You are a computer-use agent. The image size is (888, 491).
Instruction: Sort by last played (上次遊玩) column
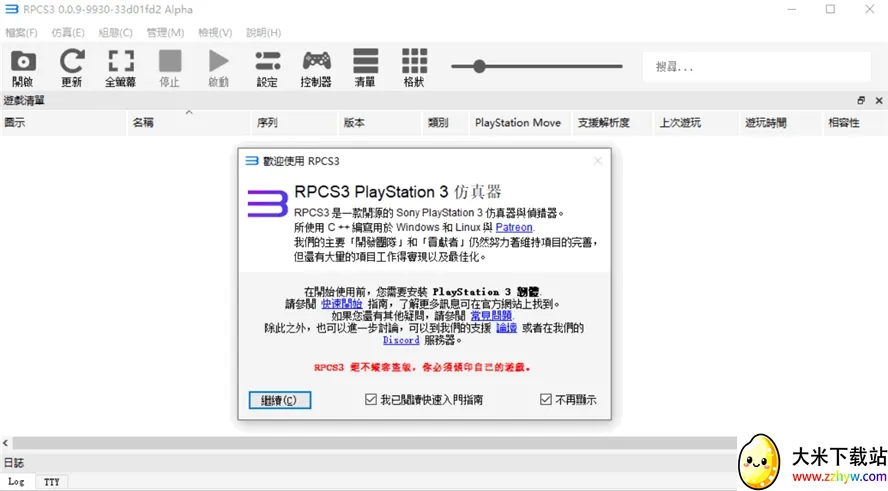tap(697, 122)
